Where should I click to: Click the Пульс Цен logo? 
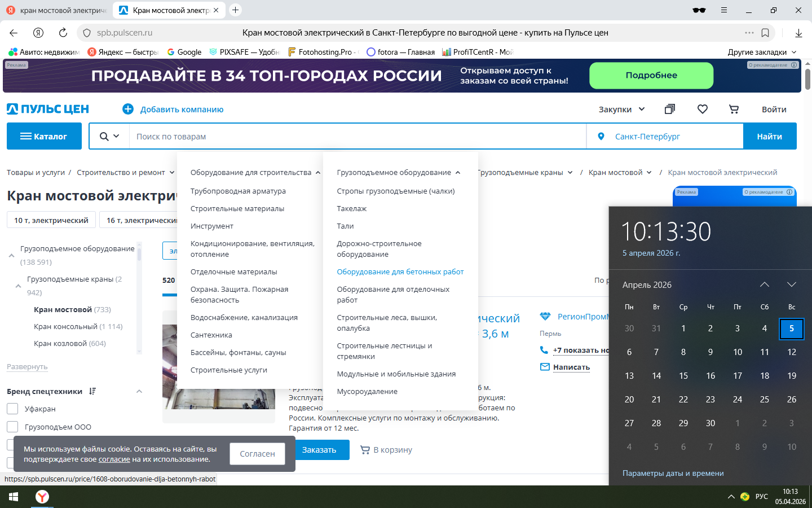(x=48, y=109)
